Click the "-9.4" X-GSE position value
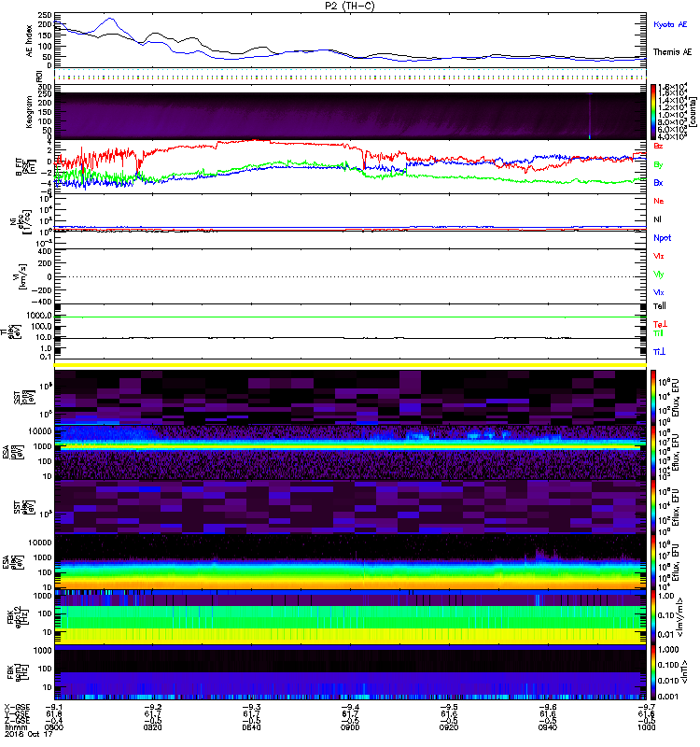The height and width of the screenshot is (747, 700). [x=350, y=707]
